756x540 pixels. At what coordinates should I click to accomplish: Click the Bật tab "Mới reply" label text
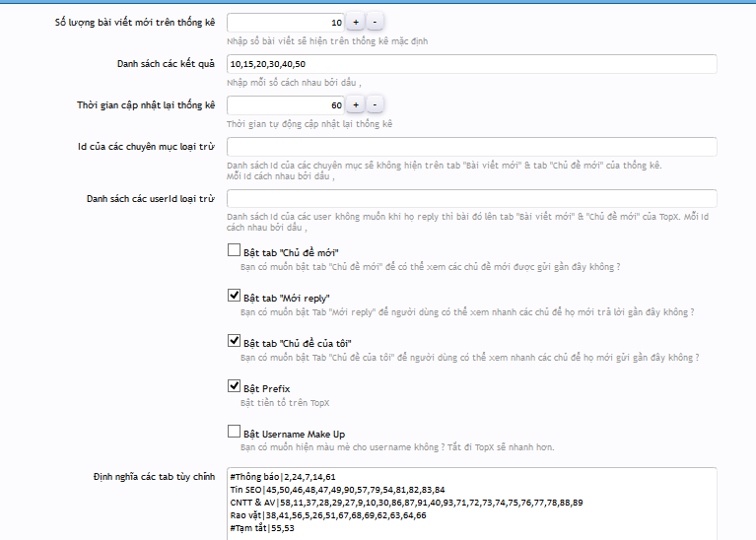coord(287,298)
